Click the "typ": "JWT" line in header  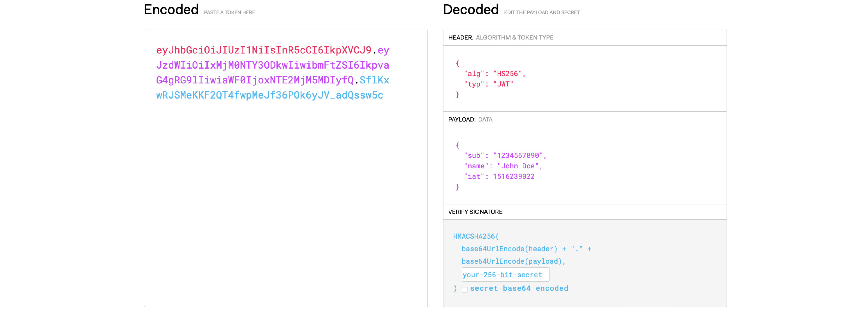488,84
